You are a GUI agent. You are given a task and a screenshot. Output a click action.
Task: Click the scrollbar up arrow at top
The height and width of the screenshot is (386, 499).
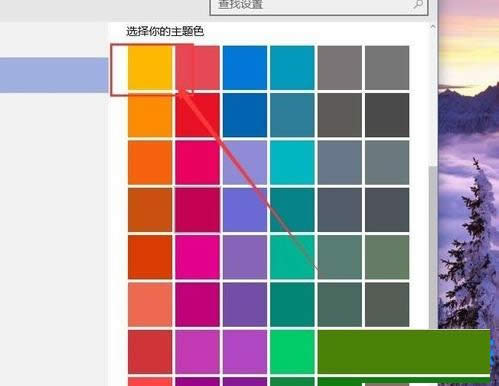pos(433,26)
